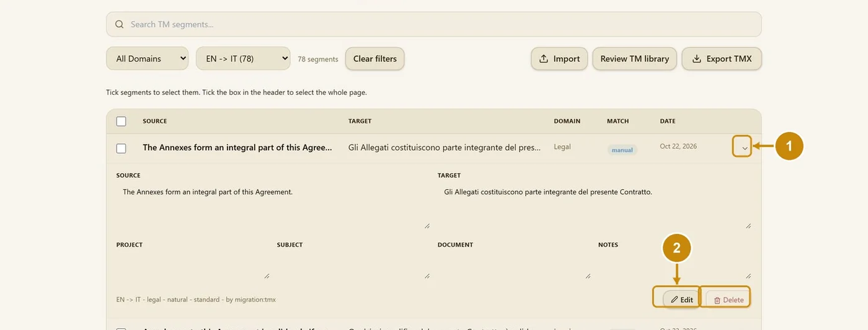Click the Import button

point(559,58)
